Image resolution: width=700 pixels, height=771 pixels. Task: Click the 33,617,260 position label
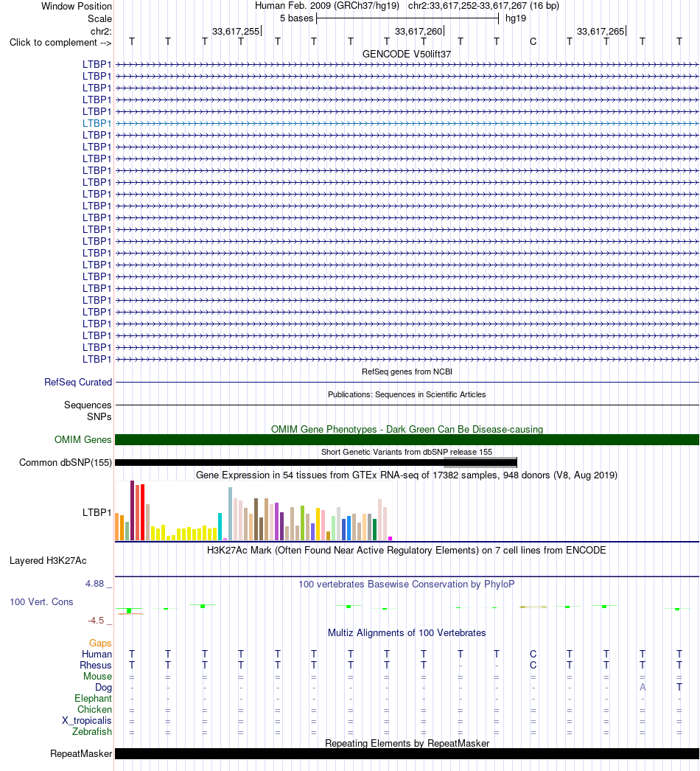(x=419, y=32)
